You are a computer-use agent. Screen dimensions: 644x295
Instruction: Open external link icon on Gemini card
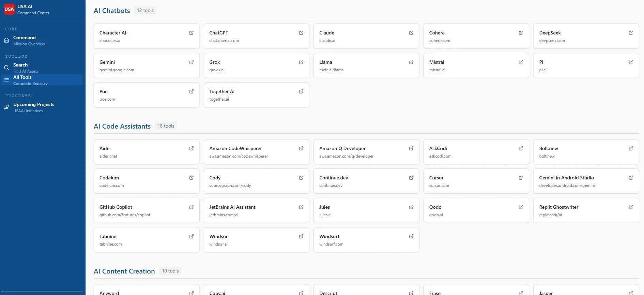tap(191, 62)
